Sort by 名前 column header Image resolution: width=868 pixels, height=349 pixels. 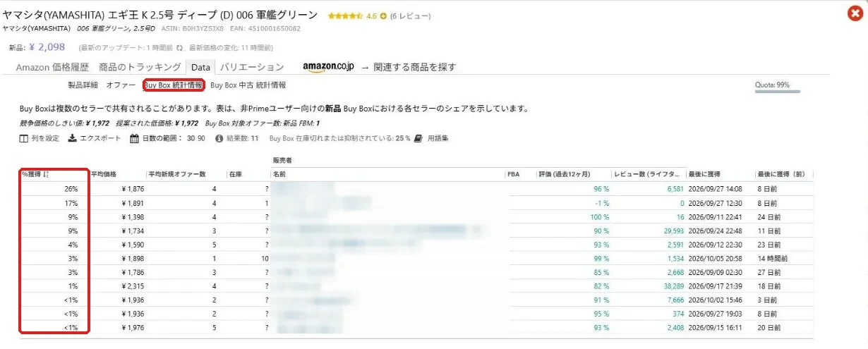coord(279,174)
